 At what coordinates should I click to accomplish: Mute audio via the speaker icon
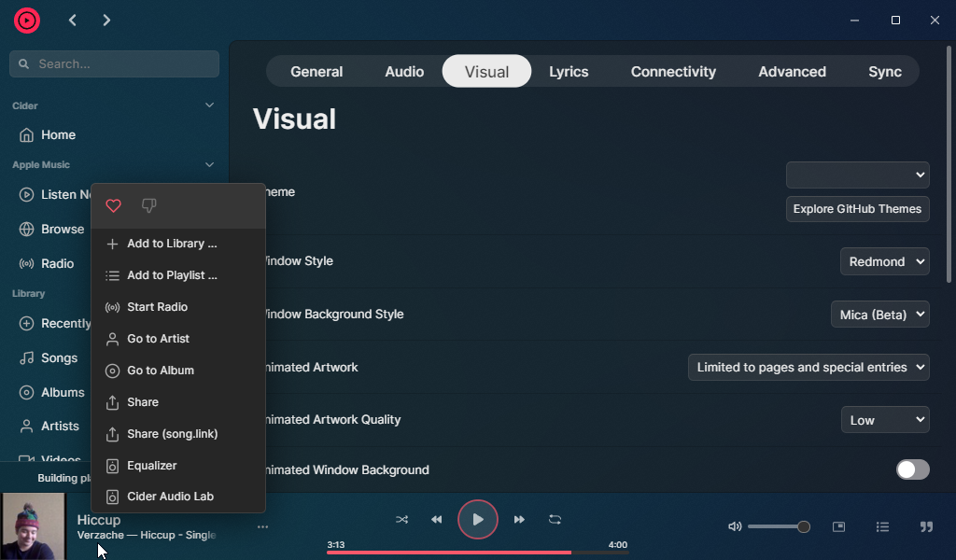coord(735,526)
